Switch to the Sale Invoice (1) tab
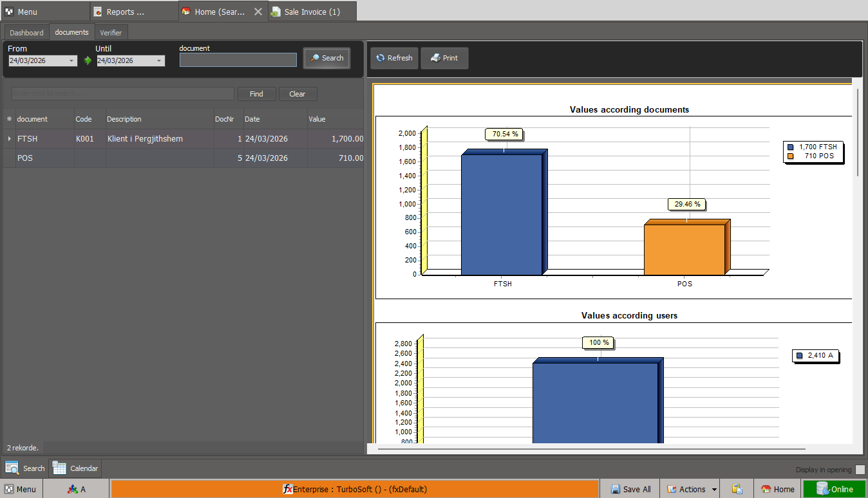 point(312,12)
